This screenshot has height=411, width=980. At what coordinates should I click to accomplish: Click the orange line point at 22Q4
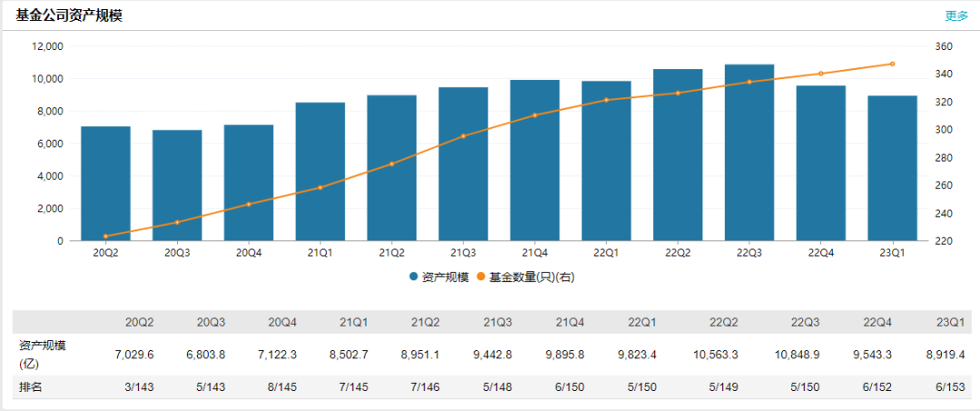(820, 73)
